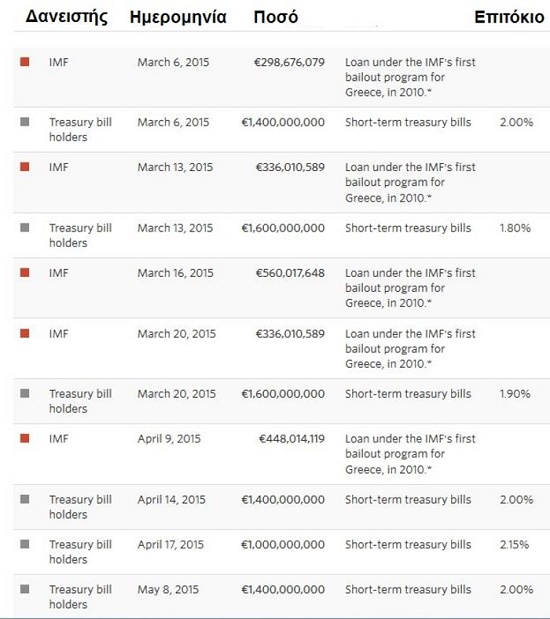Click the 1.80% interest rate value
The image size is (550, 619).
[x=515, y=228]
